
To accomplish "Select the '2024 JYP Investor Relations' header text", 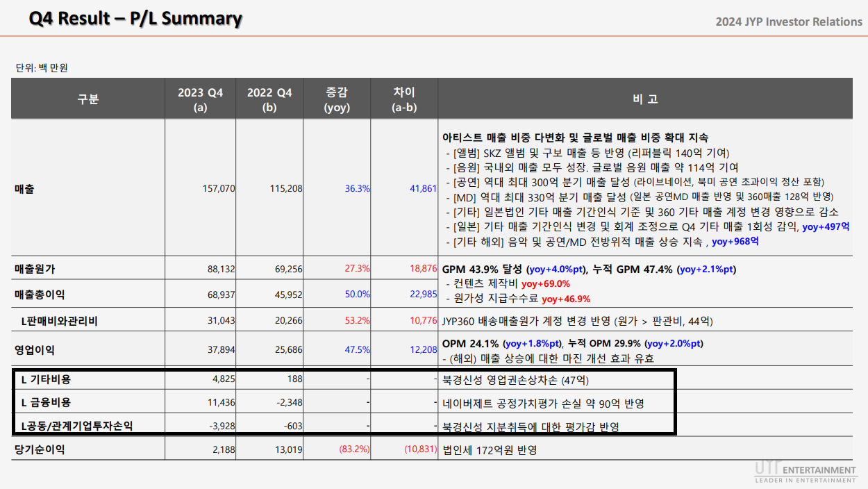I will pos(789,22).
